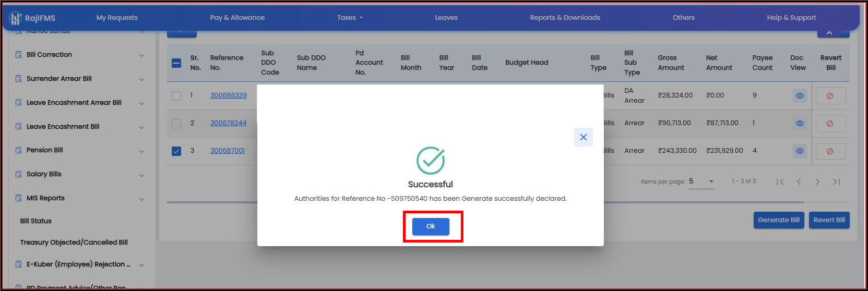Click the Pension Bill icon
Image resolution: width=868 pixels, height=291 pixels.
pos(19,150)
